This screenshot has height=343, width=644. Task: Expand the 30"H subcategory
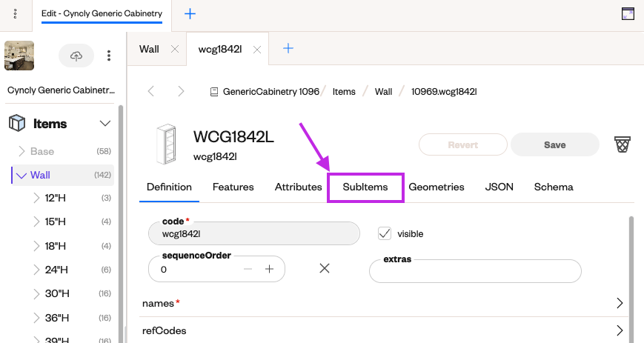36,293
